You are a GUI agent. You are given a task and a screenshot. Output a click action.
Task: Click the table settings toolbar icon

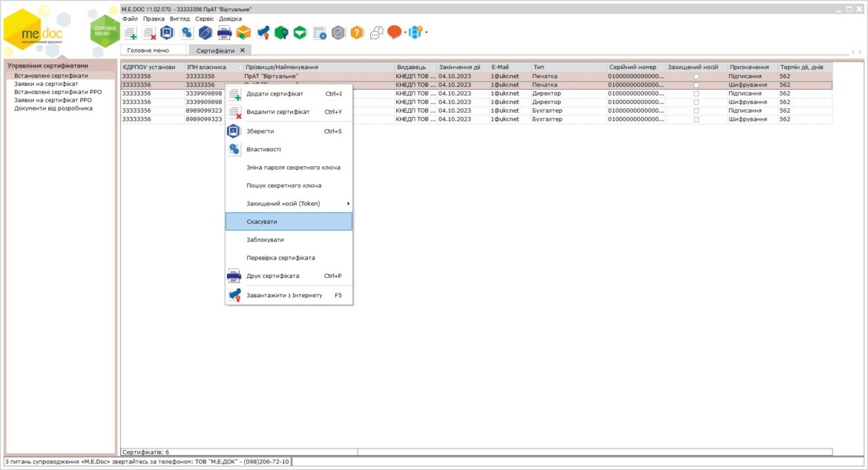[x=320, y=33]
